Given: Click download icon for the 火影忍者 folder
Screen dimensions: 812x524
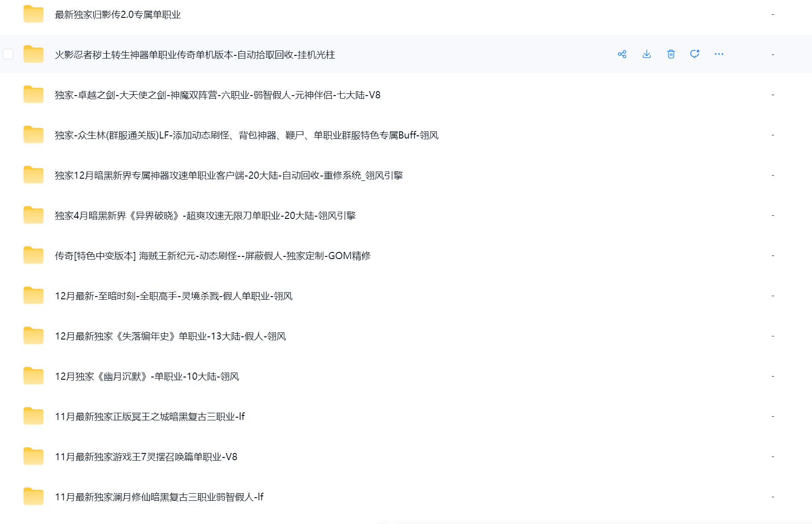Looking at the screenshot, I should pyautogui.click(x=646, y=54).
